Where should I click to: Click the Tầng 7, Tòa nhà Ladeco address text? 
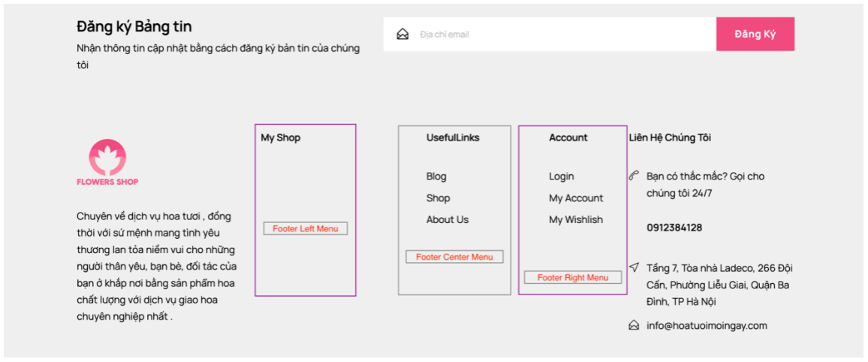tap(719, 285)
